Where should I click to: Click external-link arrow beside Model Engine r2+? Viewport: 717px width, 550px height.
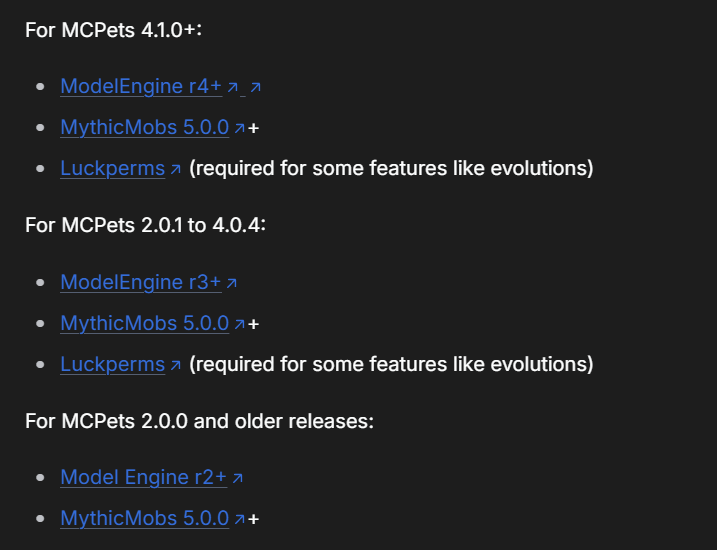[237, 479]
